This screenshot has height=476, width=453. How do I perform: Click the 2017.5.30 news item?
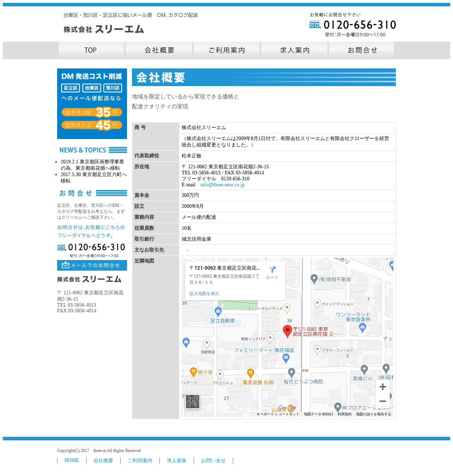pos(93,177)
